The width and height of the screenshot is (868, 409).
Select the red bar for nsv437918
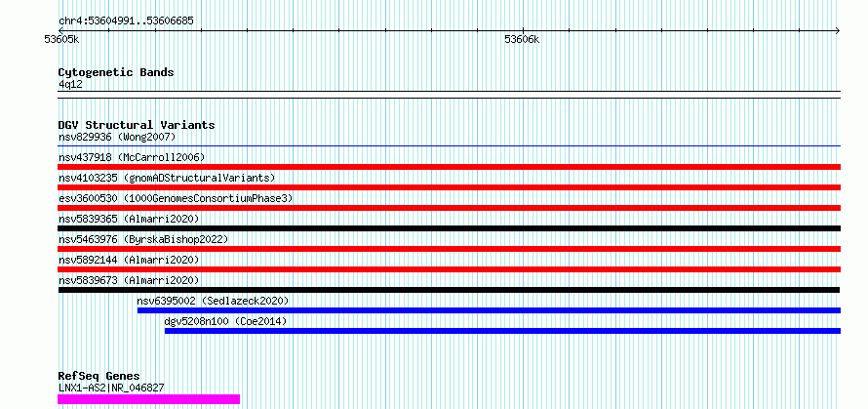coord(449,167)
